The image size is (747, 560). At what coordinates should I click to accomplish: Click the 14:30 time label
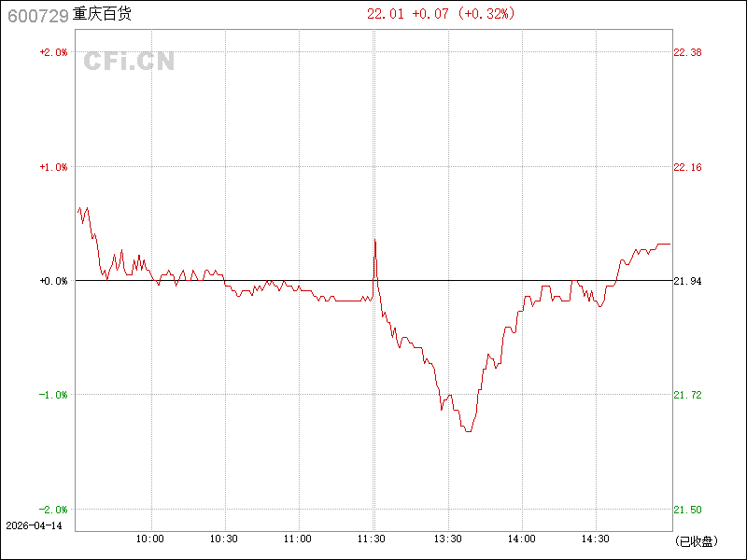596,539
